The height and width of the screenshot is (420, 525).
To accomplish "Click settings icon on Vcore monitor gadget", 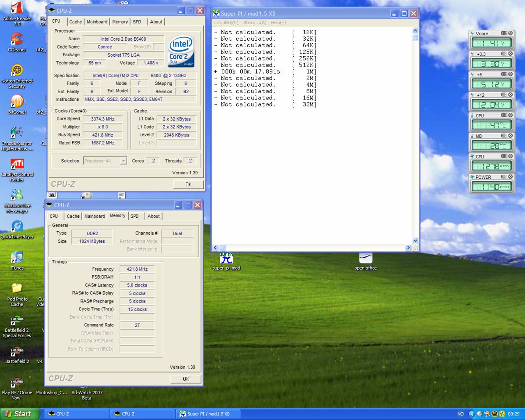I will pyautogui.click(x=504, y=33).
